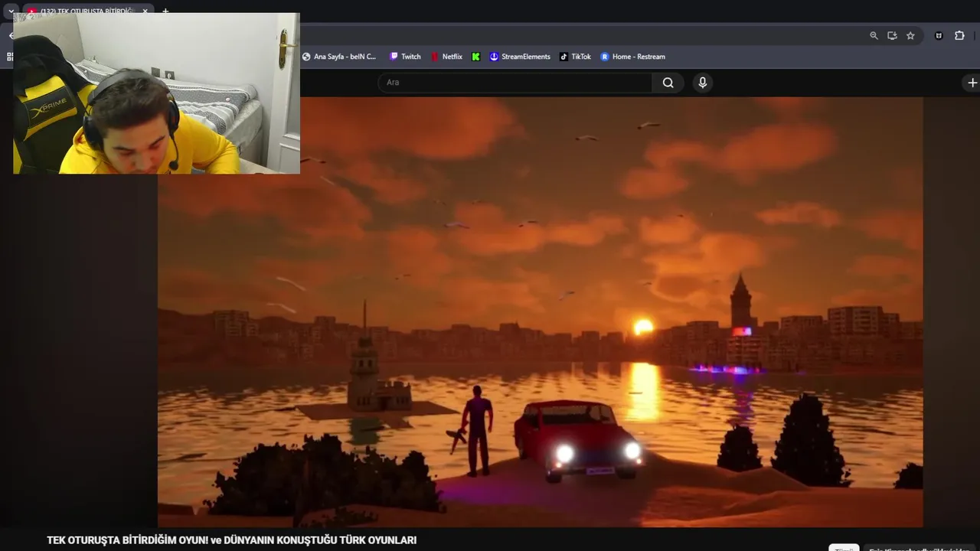
Task: Open the TikTok bookmark
Action: (x=575, y=57)
